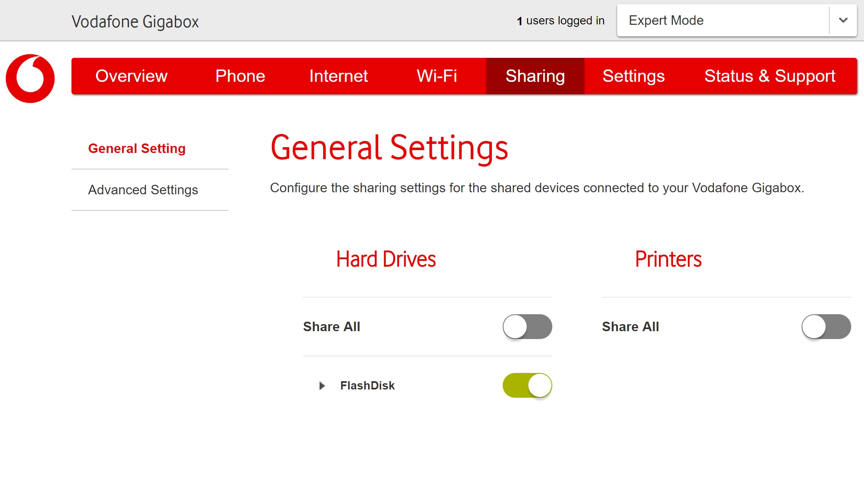Viewport: 864px width, 504px height.
Task: Click the users logged in indicator
Action: tap(561, 20)
